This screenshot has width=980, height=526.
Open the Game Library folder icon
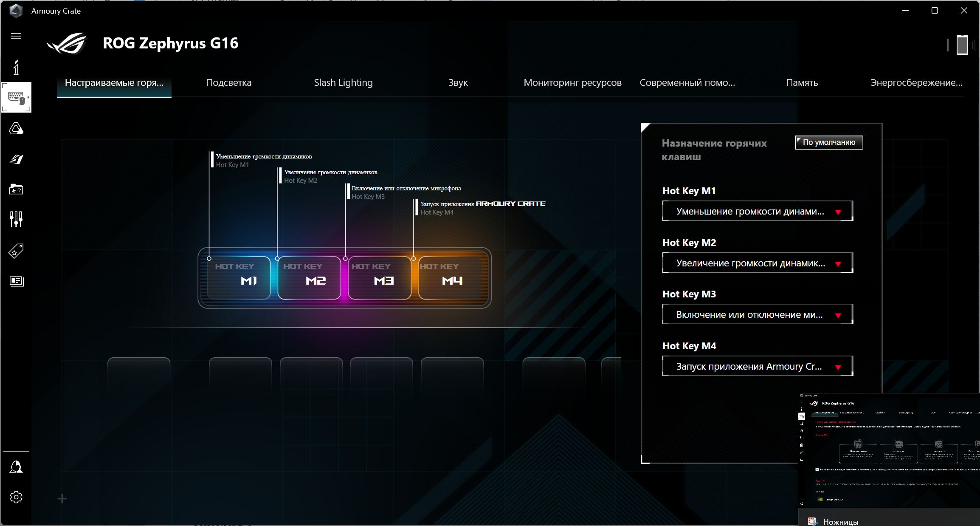[x=16, y=189]
